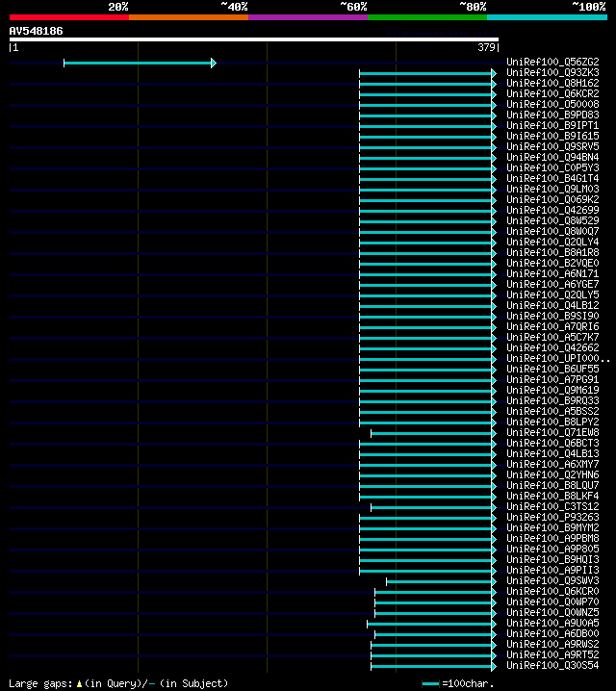
Task: Click the cyan ~100% identity legend bar
Action: coord(547,17)
